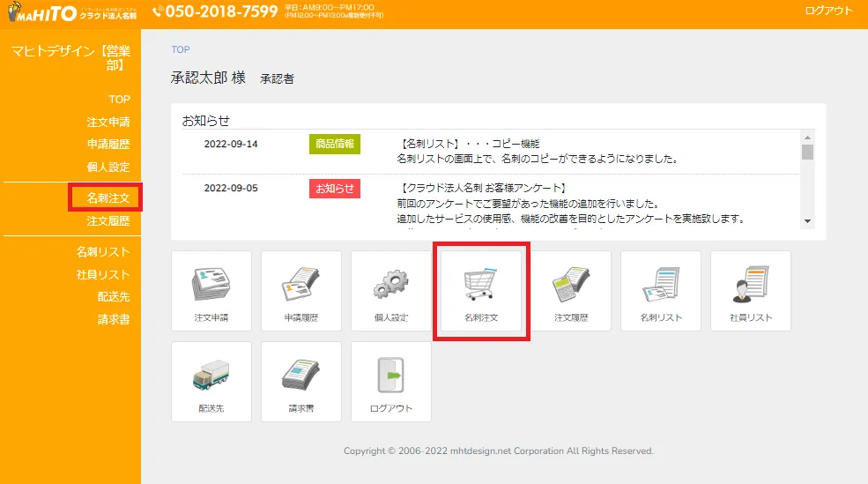Click the ログアウト link in the top header
This screenshot has height=484, width=868.
tap(828, 11)
